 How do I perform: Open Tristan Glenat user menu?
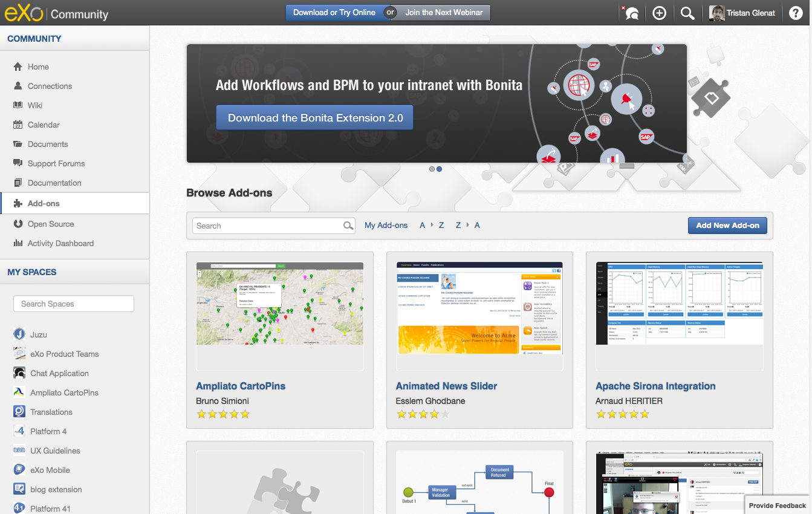[x=742, y=13]
